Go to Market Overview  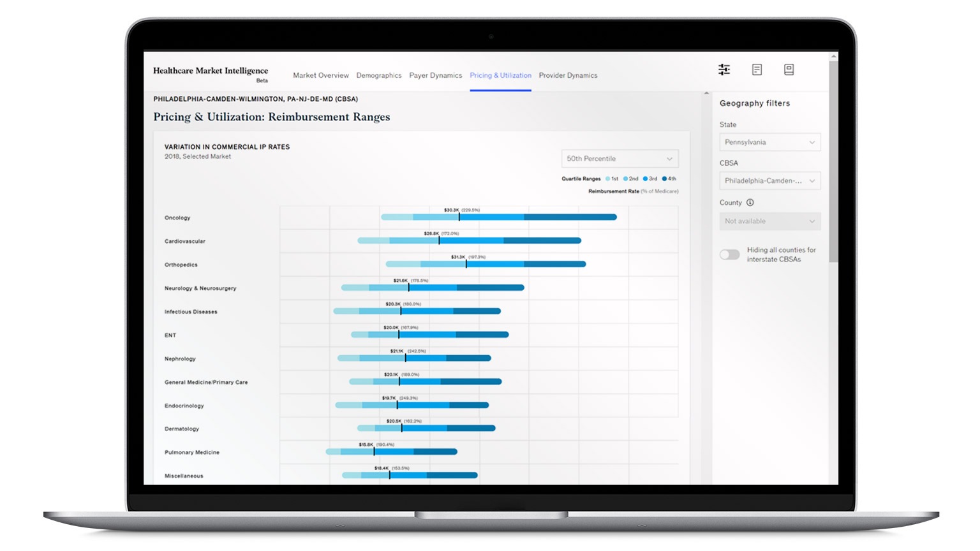pos(320,75)
